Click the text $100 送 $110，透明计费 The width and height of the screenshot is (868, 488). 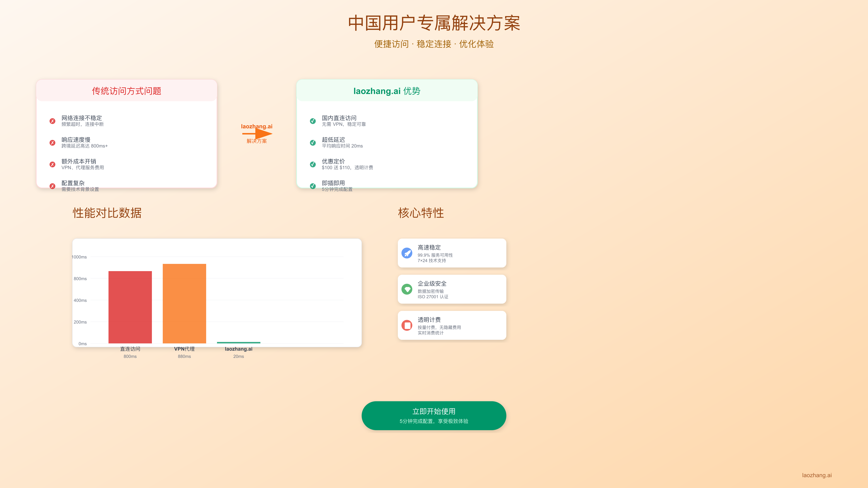click(347, 167)
